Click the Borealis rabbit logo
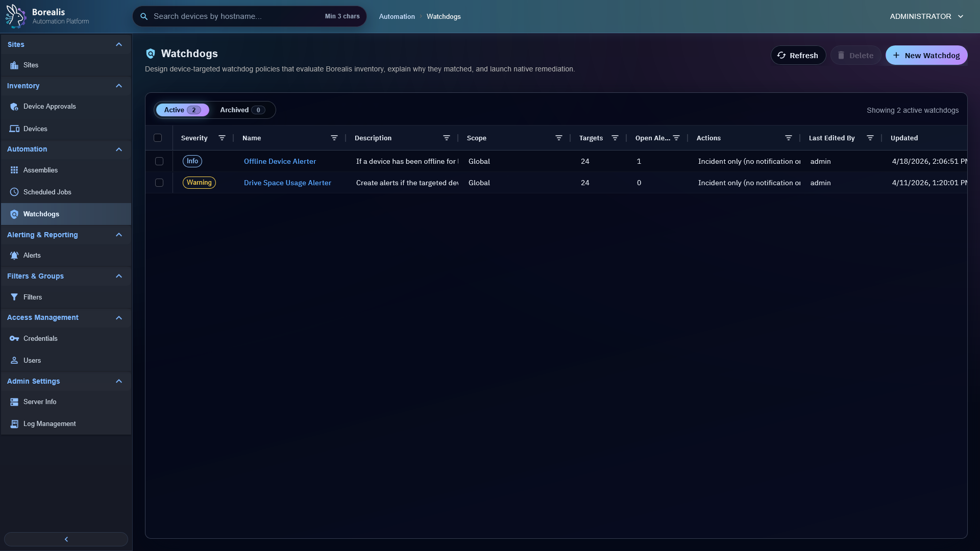The height and width of the screenshot is (551, 980). (x=15, y=16)
